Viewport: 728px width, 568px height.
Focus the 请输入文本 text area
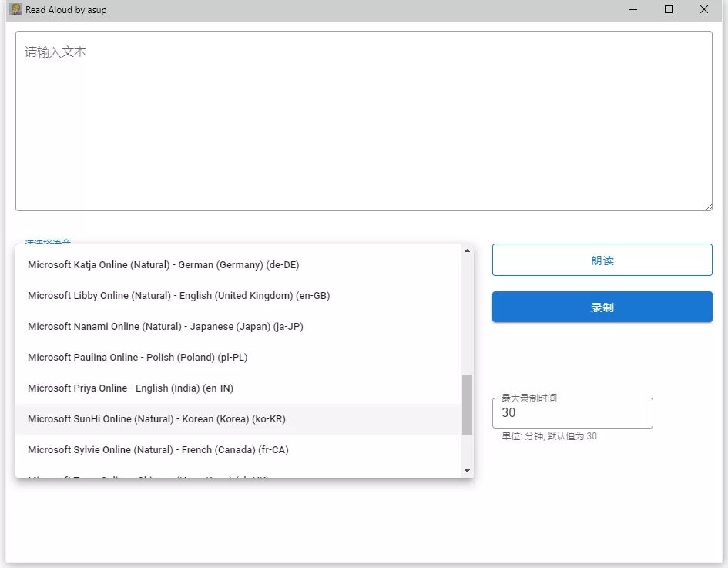(x=364, y=121)
